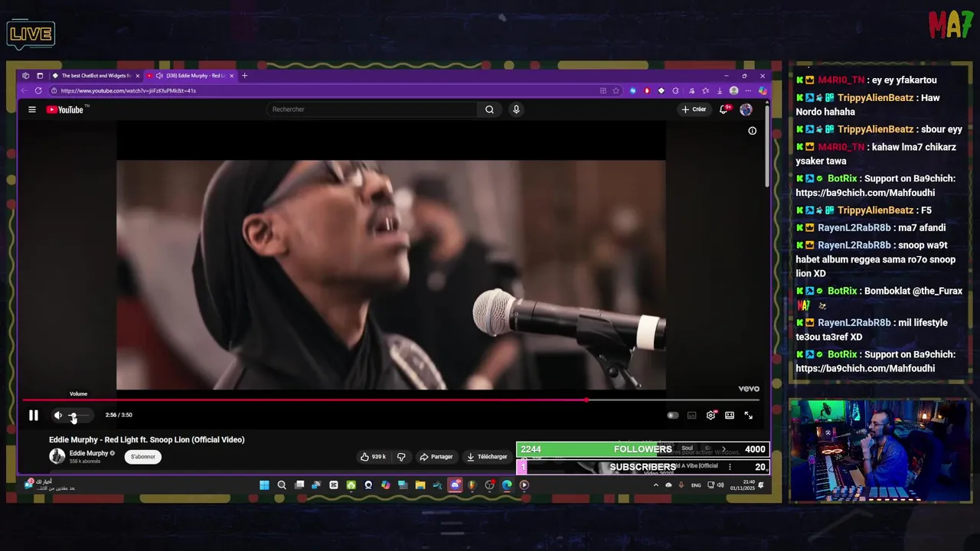Switch to theater mode view

point(730,416)
